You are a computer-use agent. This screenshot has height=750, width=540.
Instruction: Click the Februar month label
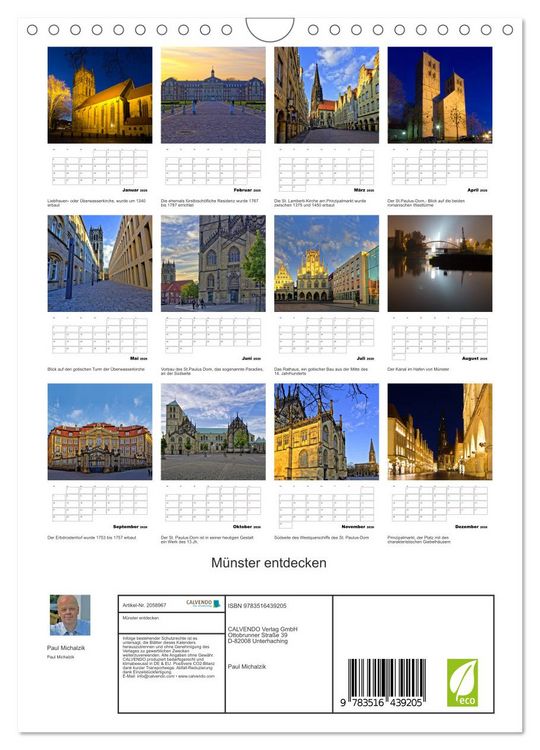(247, 190)
